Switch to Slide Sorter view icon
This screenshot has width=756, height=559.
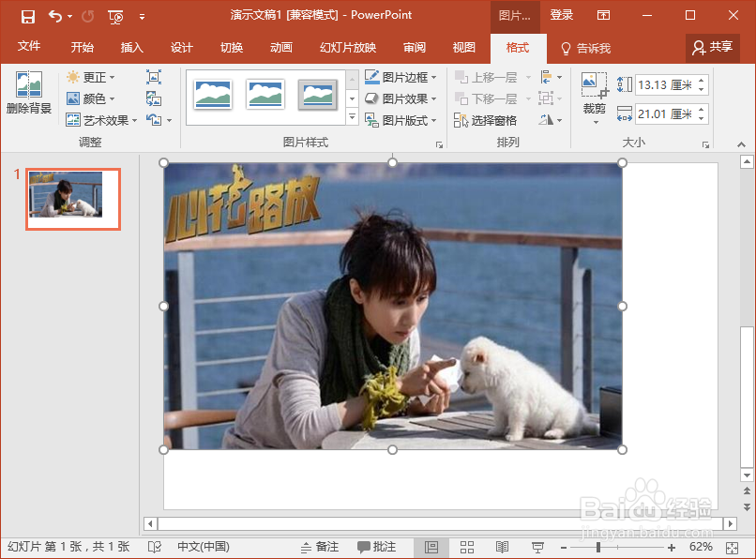pos(467,547)
